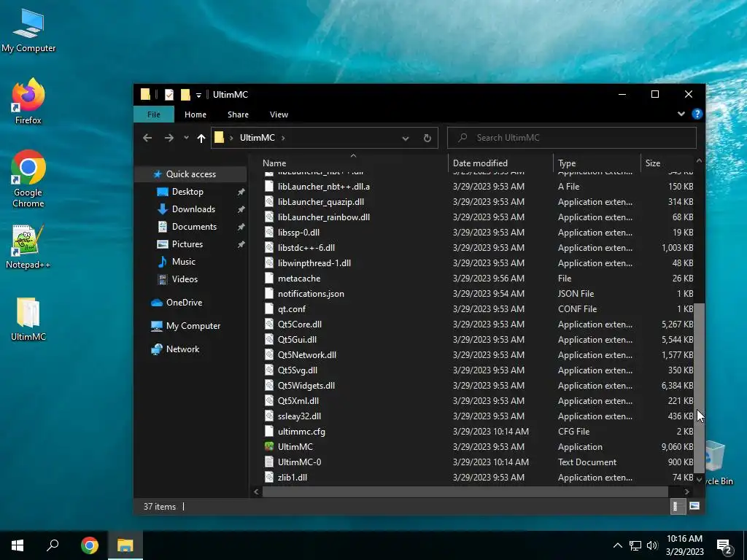Click the vertical scrollbar thumb in file list
Screen dimensions: 747x560
coord(699,386)
